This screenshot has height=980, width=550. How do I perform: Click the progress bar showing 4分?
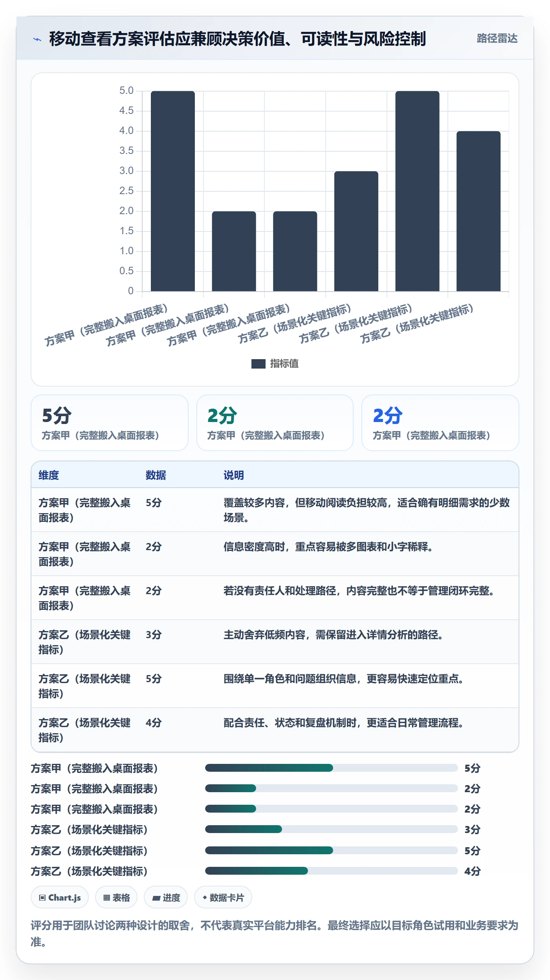tap(332, 871)
